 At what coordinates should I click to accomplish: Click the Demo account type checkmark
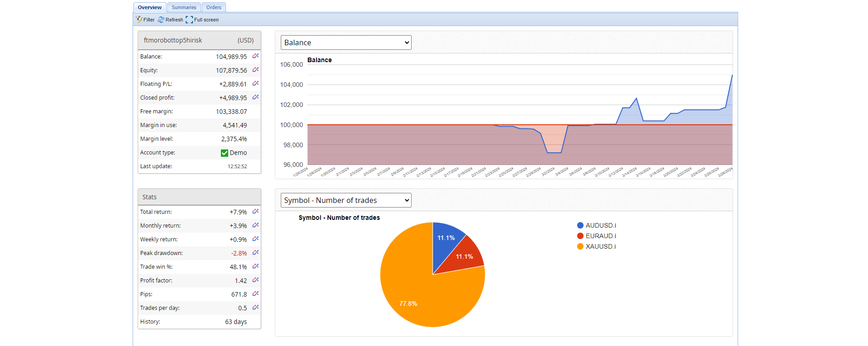click(225, 153)
